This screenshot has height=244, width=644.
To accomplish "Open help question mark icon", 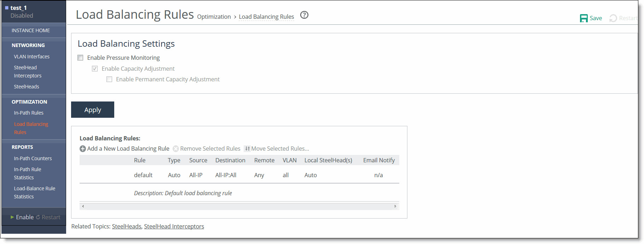I will [304, 15].
